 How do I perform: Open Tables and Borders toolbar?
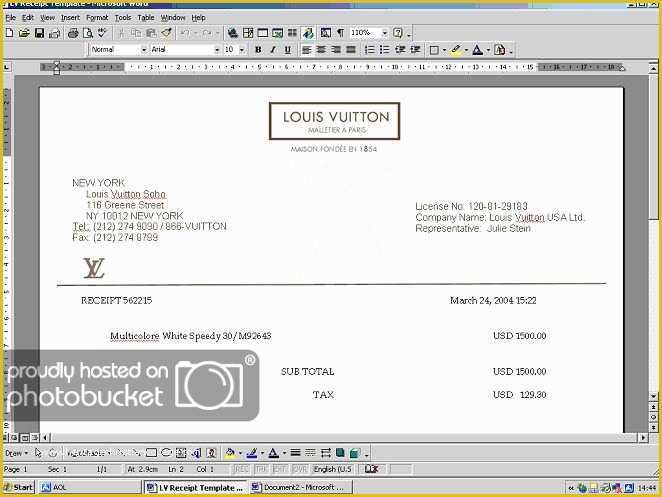pos(248,33)
